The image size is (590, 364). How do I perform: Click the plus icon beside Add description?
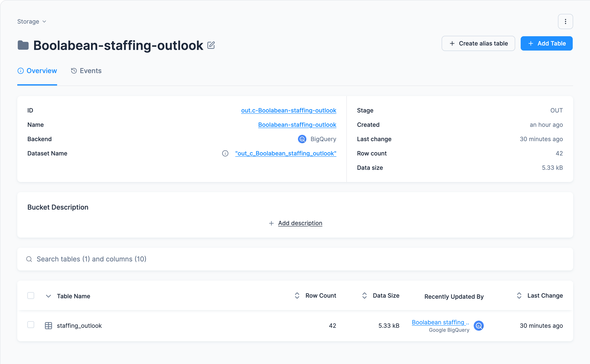(x=271, y=223)
